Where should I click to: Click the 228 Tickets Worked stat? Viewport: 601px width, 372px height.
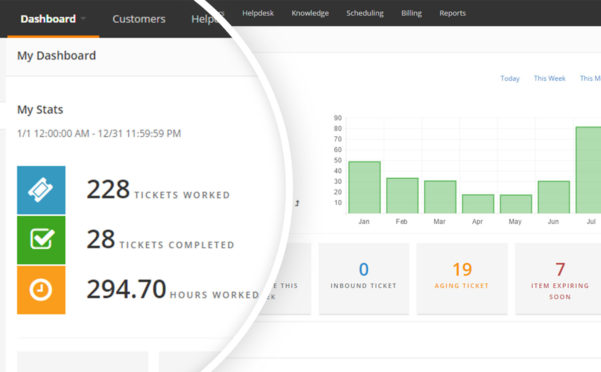[158, 189]
